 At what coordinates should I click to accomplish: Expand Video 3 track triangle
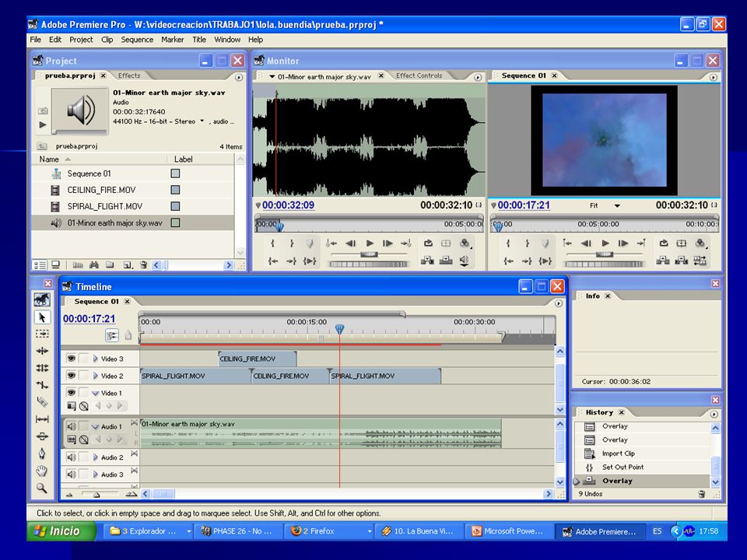95,359
